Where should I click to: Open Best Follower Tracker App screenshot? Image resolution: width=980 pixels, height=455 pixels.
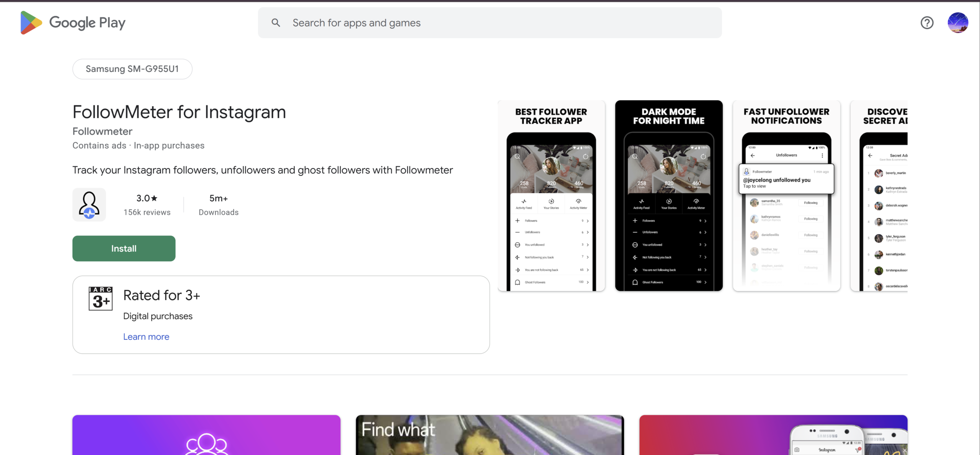pos(551,196)
